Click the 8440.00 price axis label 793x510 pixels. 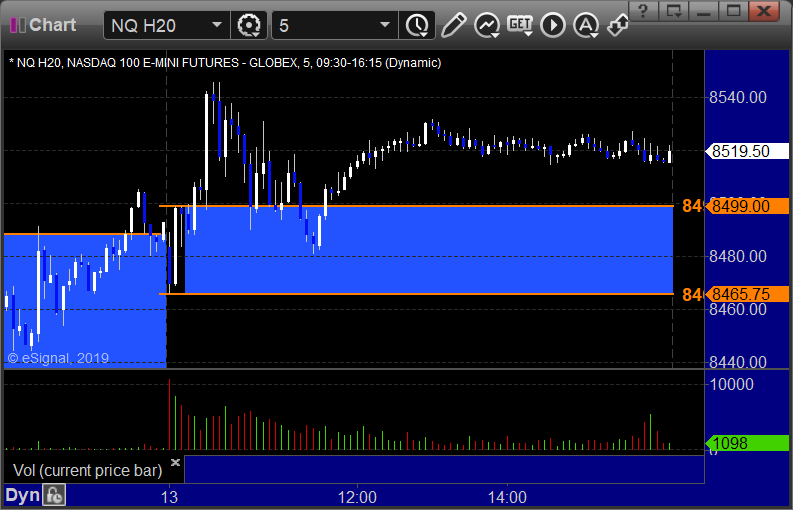click(x=738, y=362)
